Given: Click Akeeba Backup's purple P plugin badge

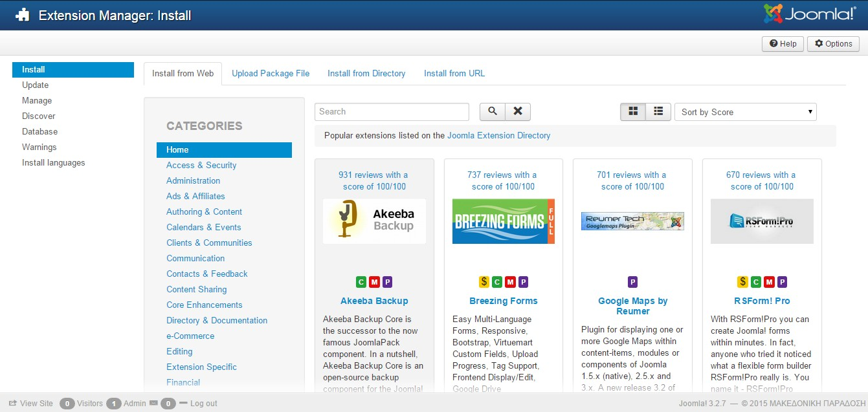Looking at the screenshot, I should coord(387,282).
